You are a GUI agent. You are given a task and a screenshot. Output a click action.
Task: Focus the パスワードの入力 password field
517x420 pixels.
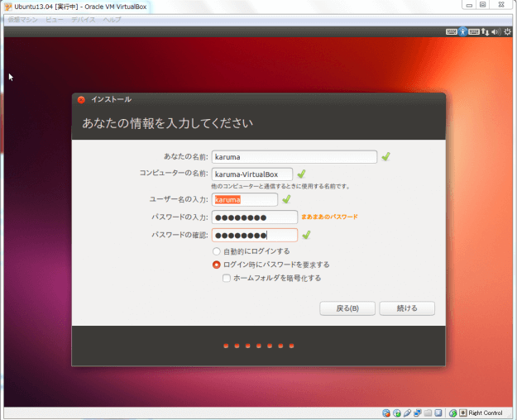(255, 217)
